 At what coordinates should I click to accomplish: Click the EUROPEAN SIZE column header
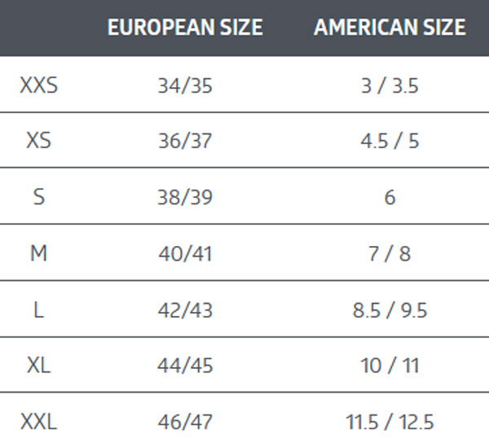[185, 27]
